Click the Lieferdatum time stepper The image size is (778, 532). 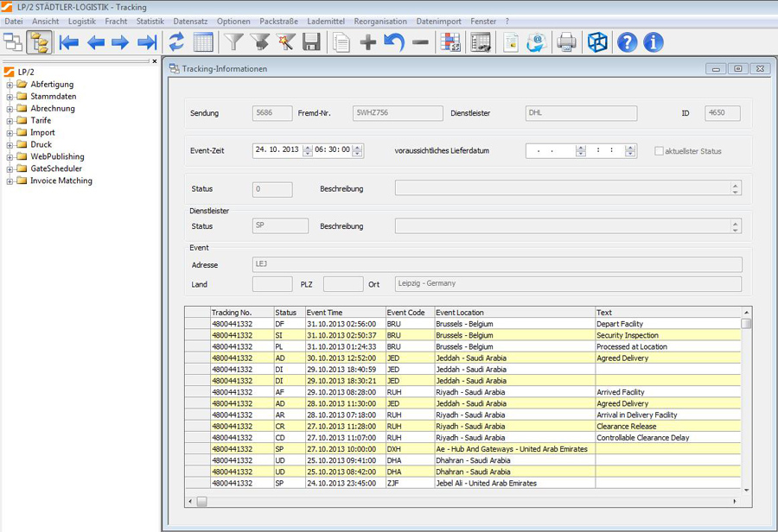tap(630, 151)
